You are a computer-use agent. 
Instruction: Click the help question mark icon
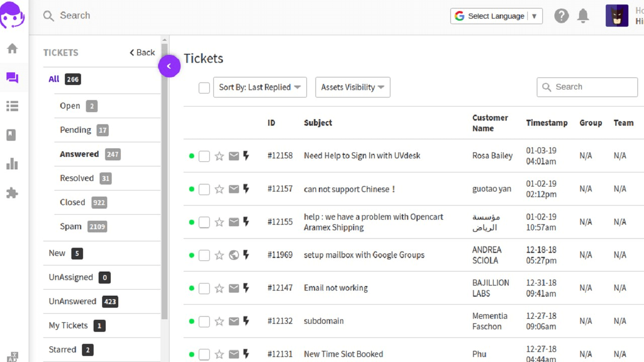(561, 16)
